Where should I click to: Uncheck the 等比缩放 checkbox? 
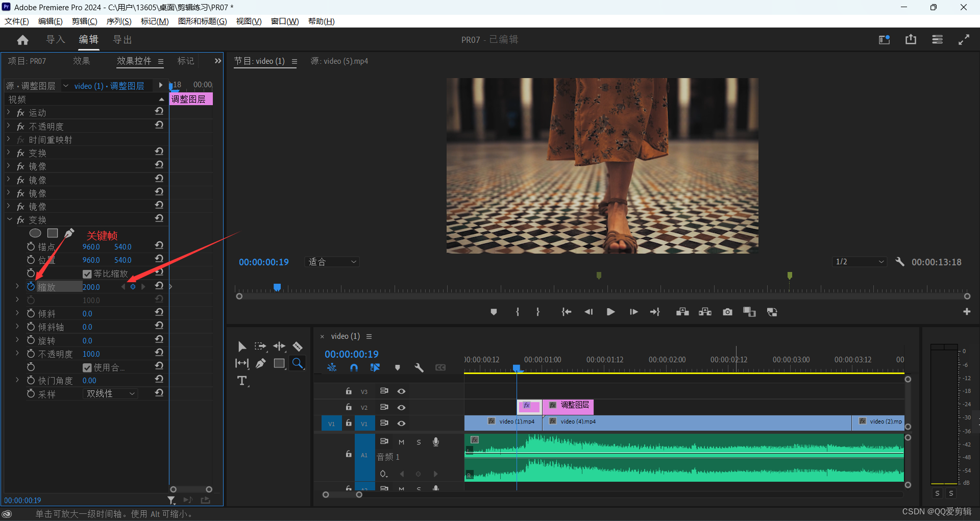pyautogui.click(x=87, y=274)
